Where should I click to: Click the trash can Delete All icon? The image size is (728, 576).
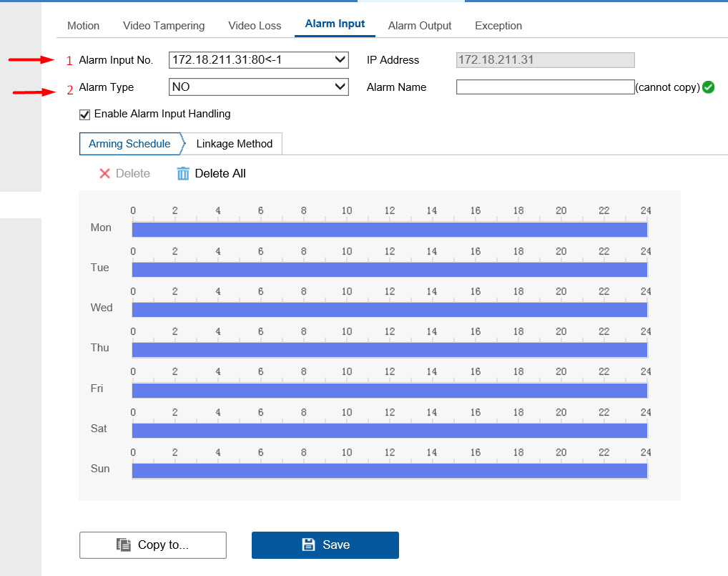(x=183, y=173)
